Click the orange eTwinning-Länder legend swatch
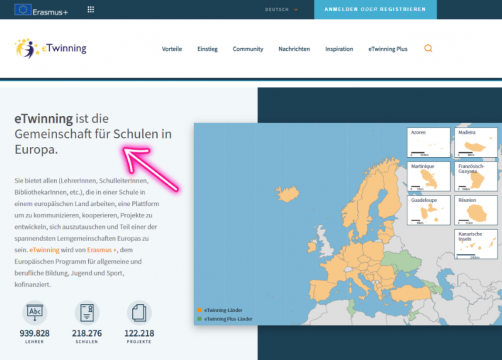Viewport: 502px width, 360px height. coord(200,310)
